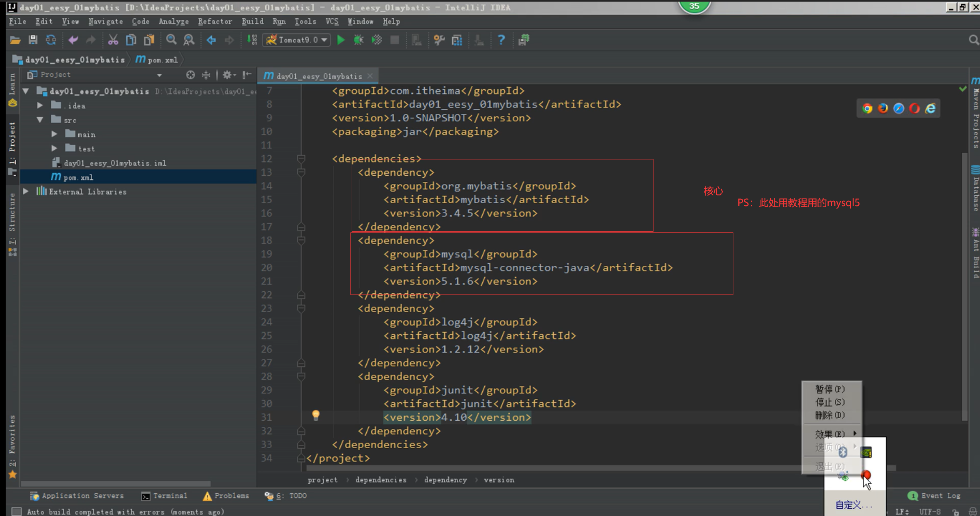
Task: Toggle the tool windows button in the status bar corner
Action: 16,512
